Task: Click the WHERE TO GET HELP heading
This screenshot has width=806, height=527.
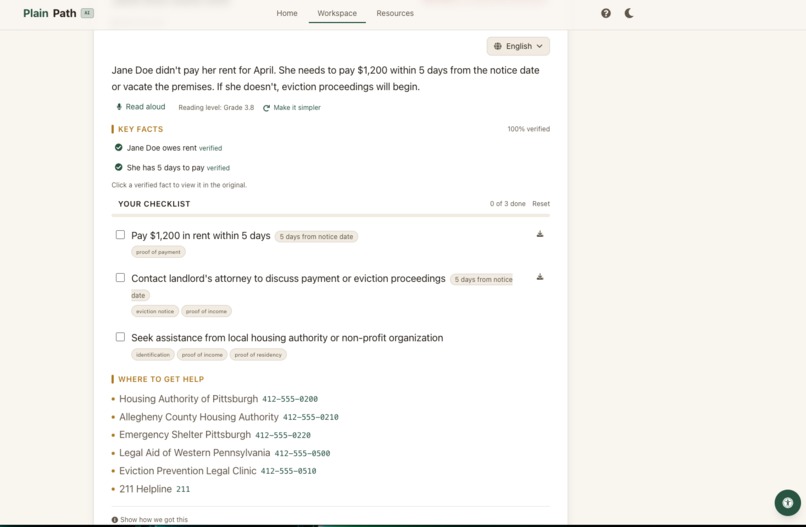Action: click(161, 379)
